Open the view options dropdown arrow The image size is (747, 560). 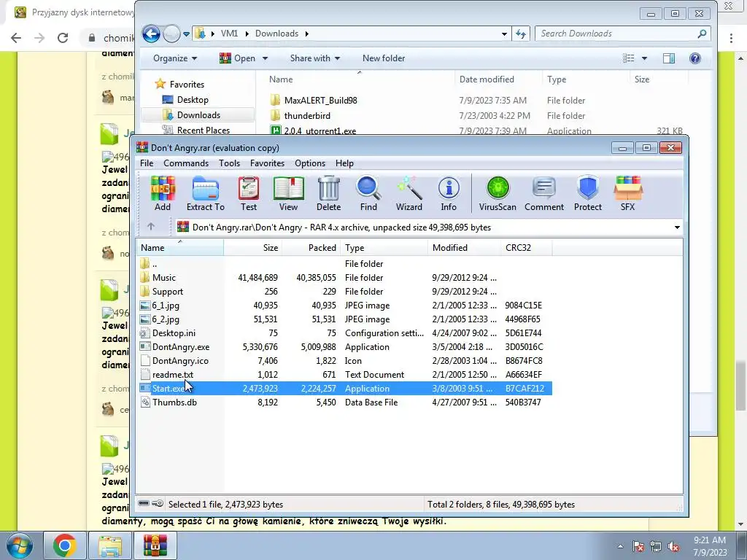[644, 58]
